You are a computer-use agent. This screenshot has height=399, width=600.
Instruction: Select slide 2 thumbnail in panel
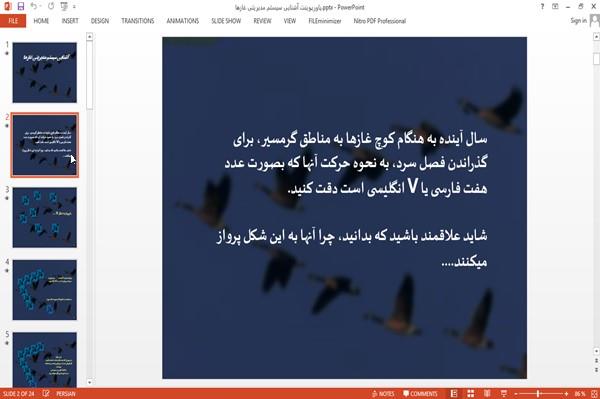44,145
